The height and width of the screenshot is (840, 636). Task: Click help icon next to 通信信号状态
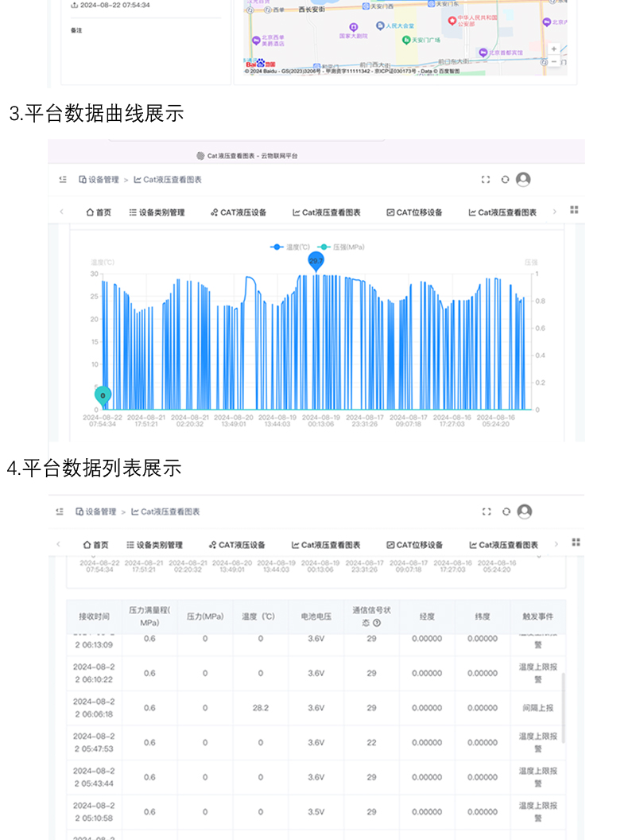click(x=377, y=623)
